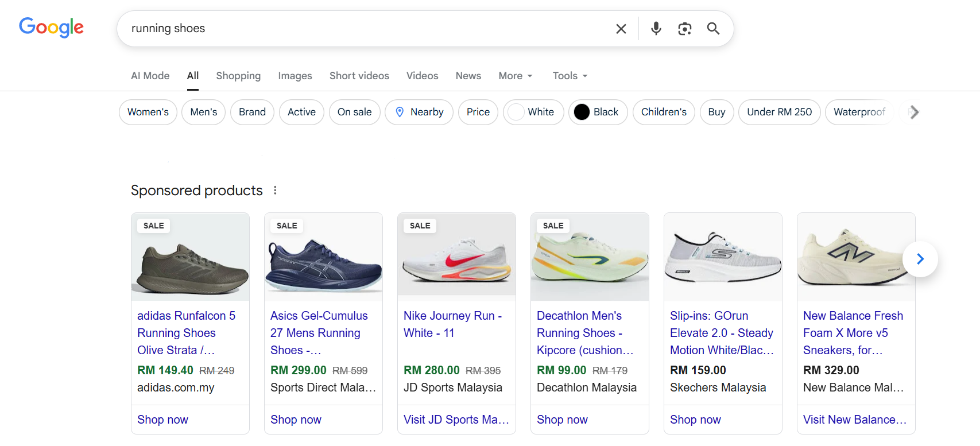Open the Tools dropdown

[x=570, y=76]
